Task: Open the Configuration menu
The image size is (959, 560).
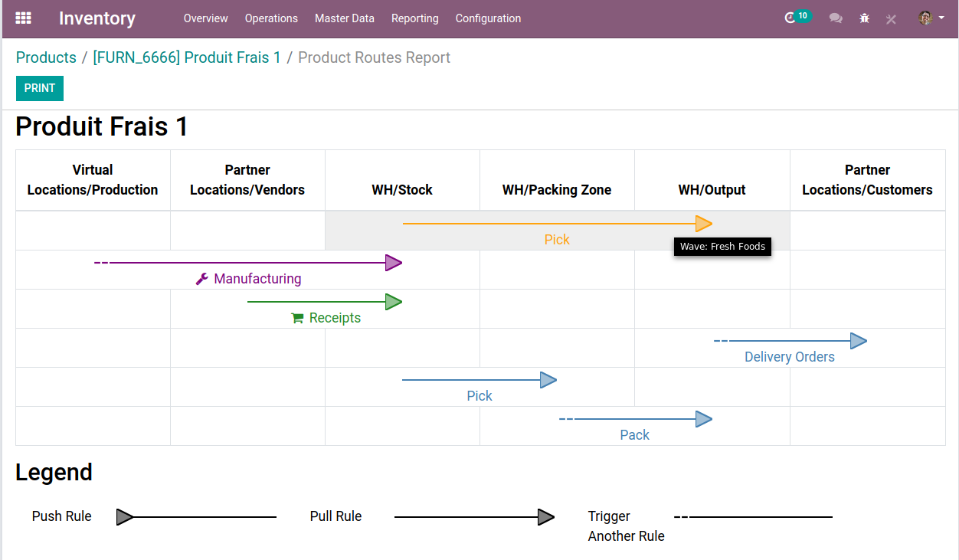Action: (488, 18)
